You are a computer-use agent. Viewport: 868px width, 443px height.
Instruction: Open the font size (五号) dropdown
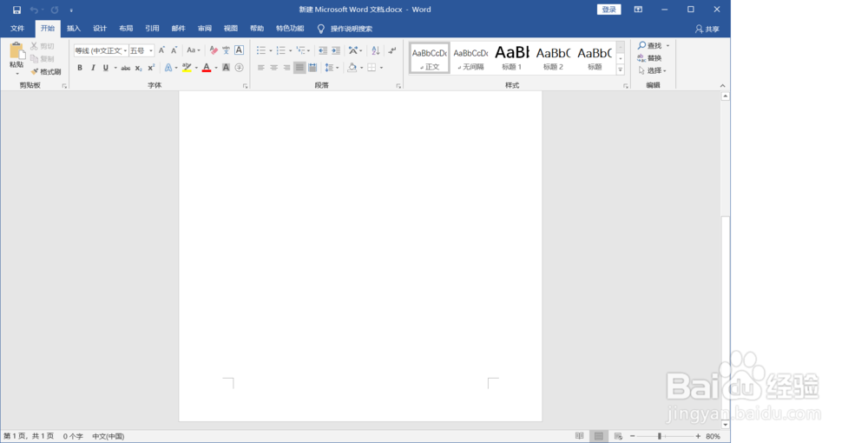(150, 50)
